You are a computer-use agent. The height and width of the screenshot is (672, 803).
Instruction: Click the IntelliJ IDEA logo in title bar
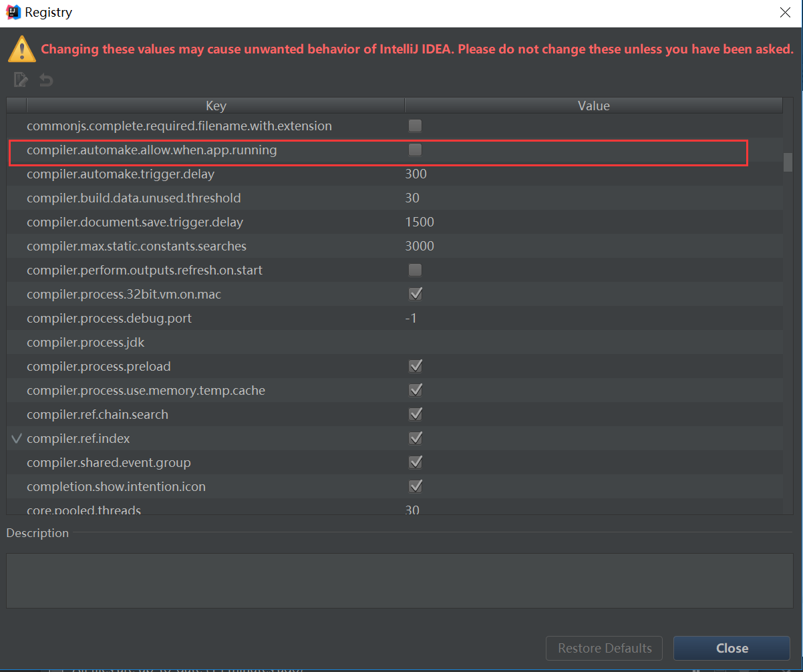(13, 12)
